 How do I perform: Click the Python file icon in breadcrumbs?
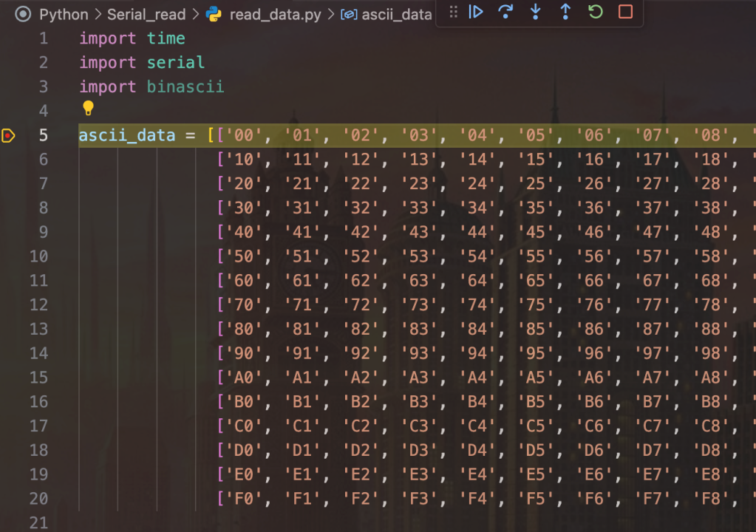tap(214, 14)
